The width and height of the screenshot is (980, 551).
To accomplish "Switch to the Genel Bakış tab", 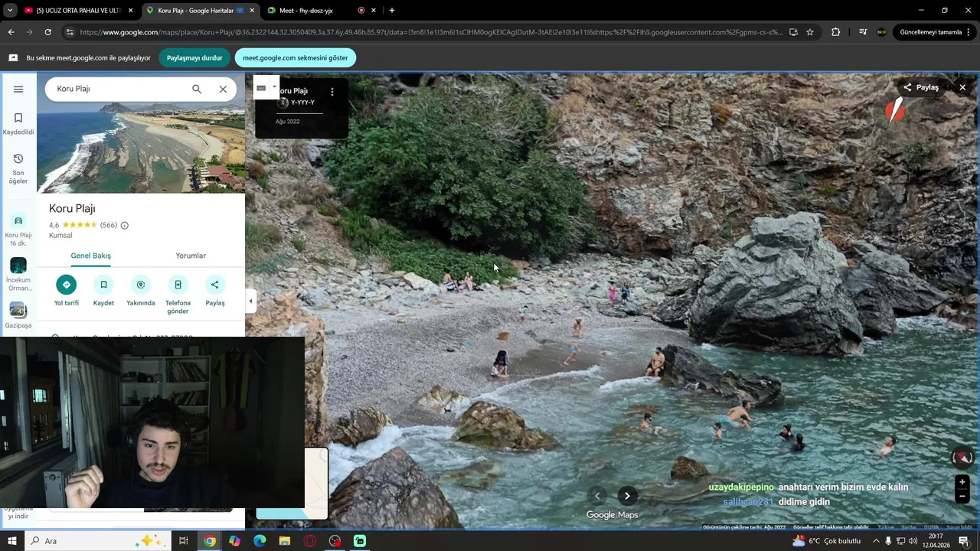I will (x=90, y=256).
